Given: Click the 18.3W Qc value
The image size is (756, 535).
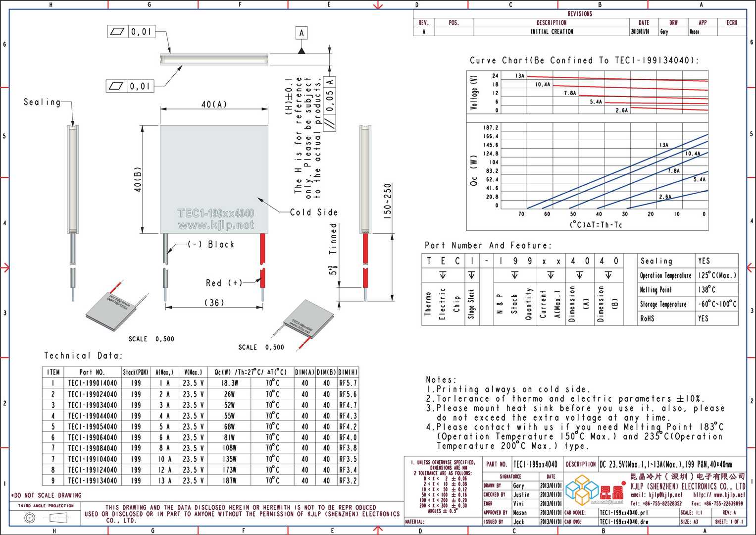Looking at the screenshot, I should click(x=229, y=383).
